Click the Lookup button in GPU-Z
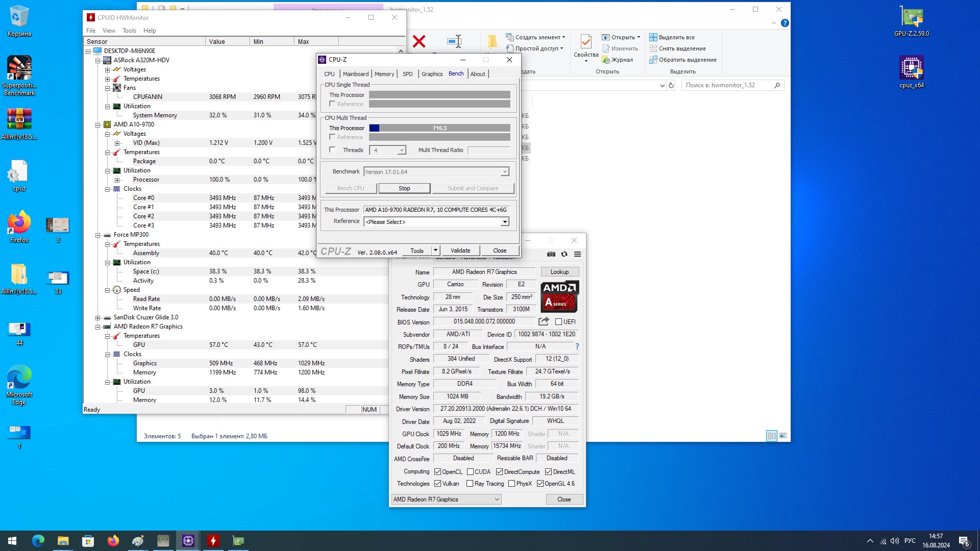980x551 pixels. pos(559,272)
